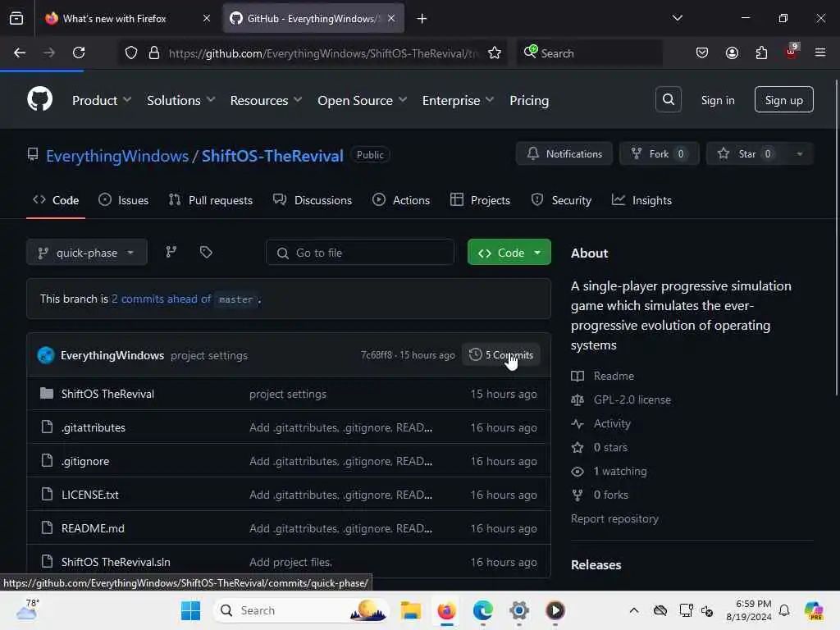840x630 pixels.
Task: Click the Firefox Search box
Action: (589, 53)
